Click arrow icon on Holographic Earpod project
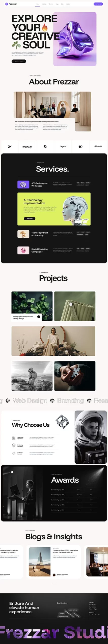The image size is (108, 644). coord(39,317)
